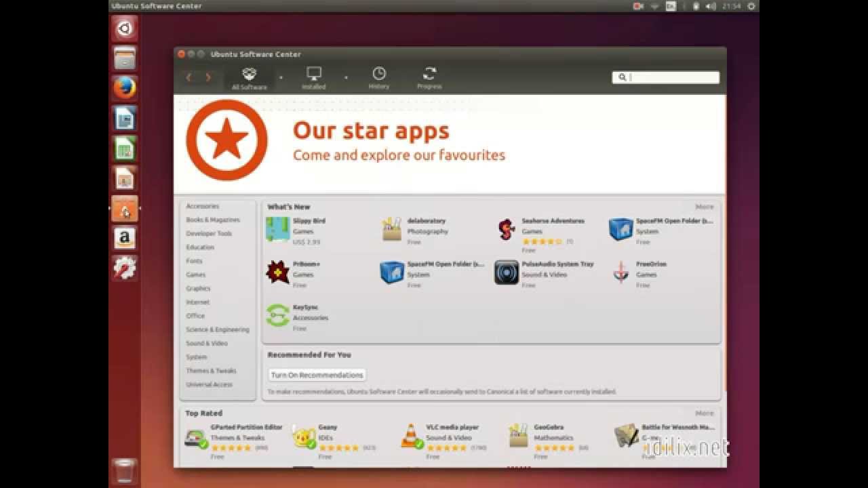Open LibreOffice Writer in the launcher

click(125, 119)
